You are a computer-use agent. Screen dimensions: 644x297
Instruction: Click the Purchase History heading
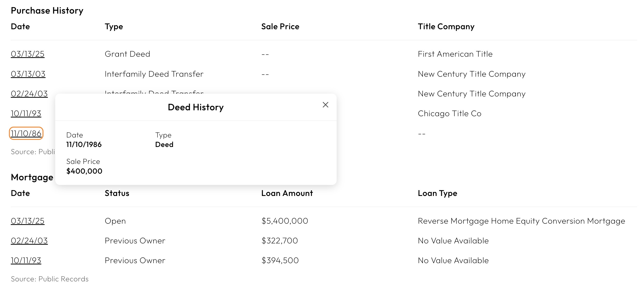(47, 11)
